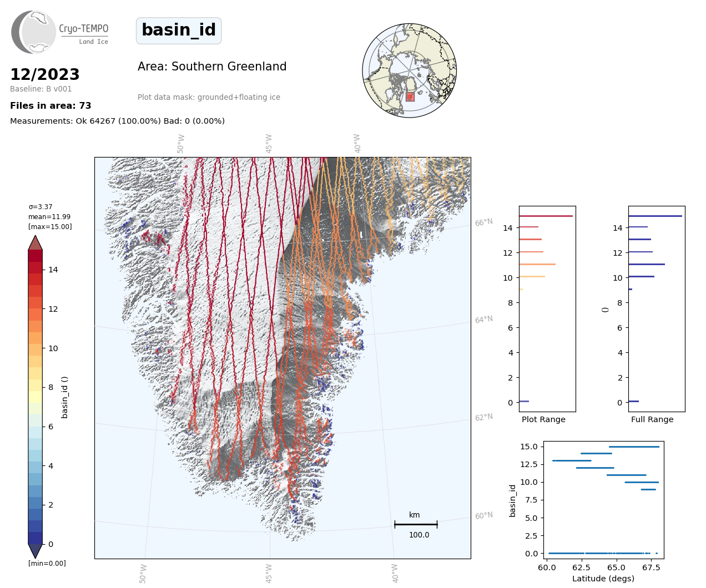This screenshot has height=588, width=706.
Task: Click the upper arrow tip of the colorbar
Action: (x=35, y=242)
